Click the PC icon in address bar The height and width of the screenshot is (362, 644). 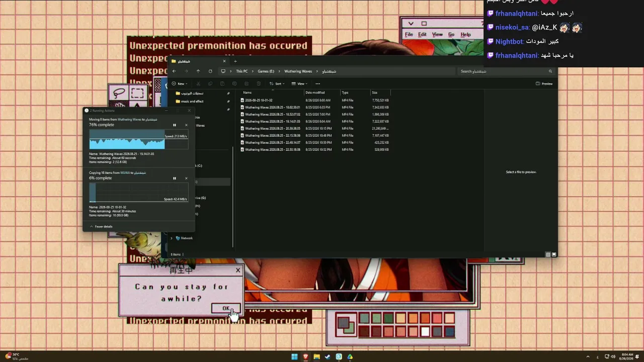[x=223, y=71]
